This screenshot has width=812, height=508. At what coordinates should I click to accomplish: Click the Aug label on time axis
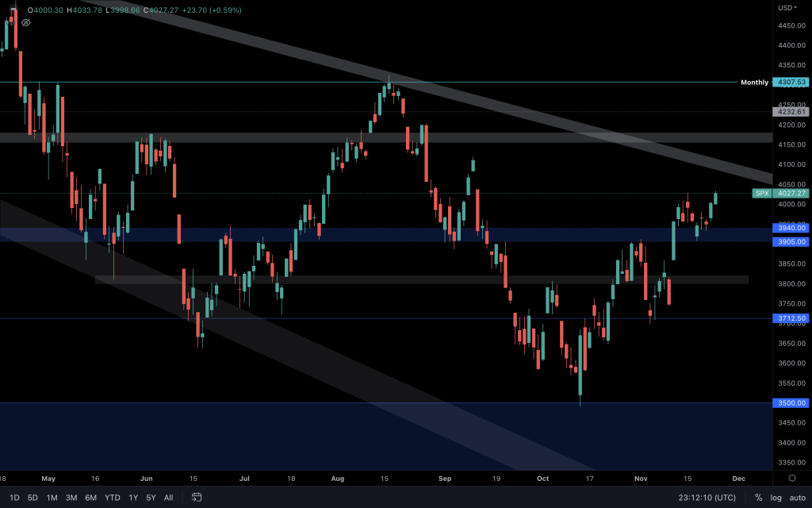point(338,479)
